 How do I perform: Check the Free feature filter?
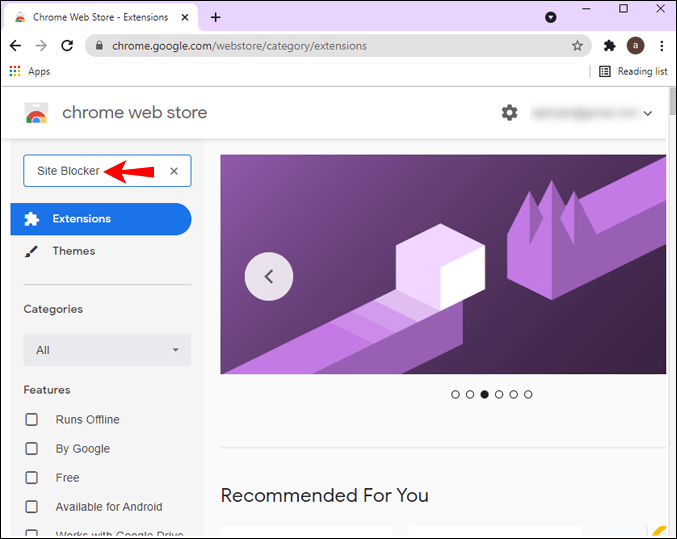(32, 478)
